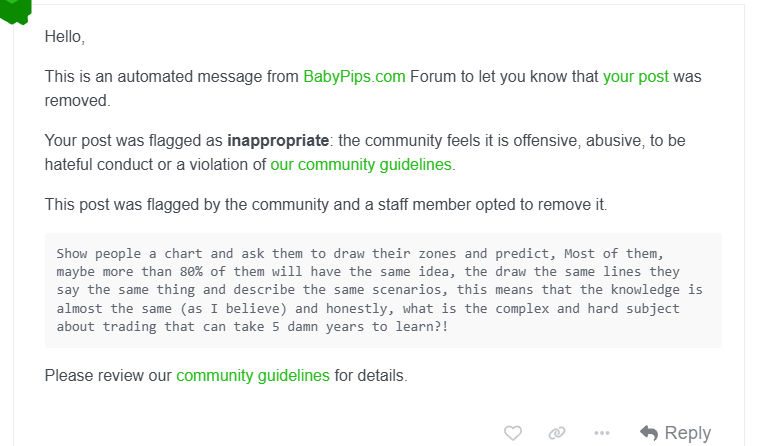Click the phrase "for details."
783x446 pixels.
(371, 375)
